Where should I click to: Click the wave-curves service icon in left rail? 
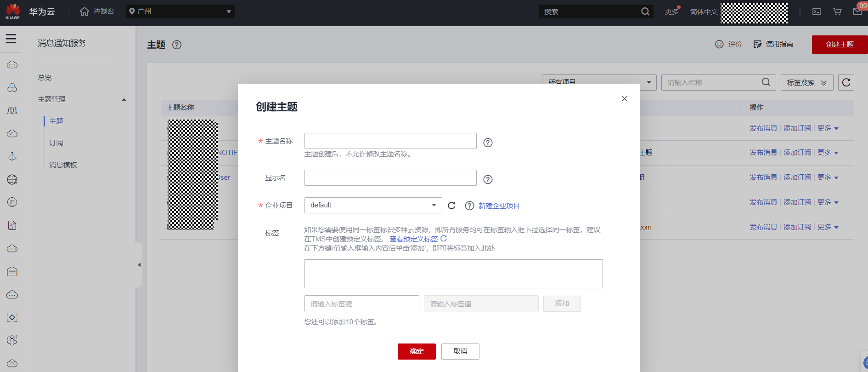coord(12,110)
